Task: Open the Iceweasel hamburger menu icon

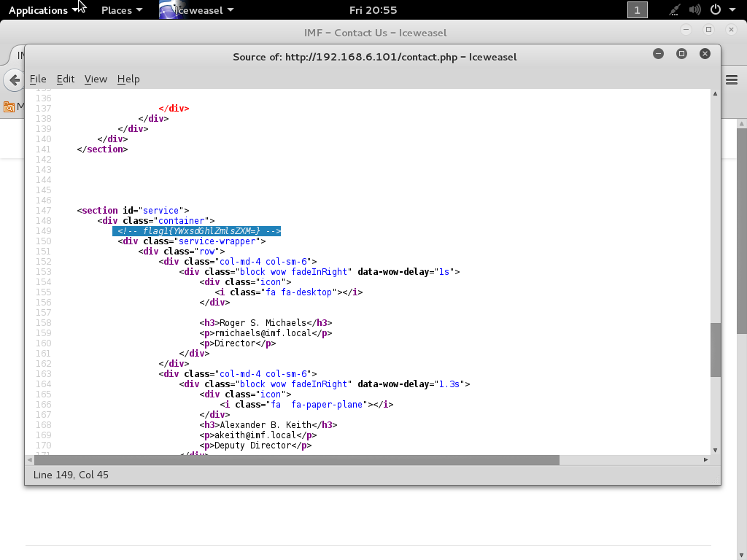Action: pos(732,80)
